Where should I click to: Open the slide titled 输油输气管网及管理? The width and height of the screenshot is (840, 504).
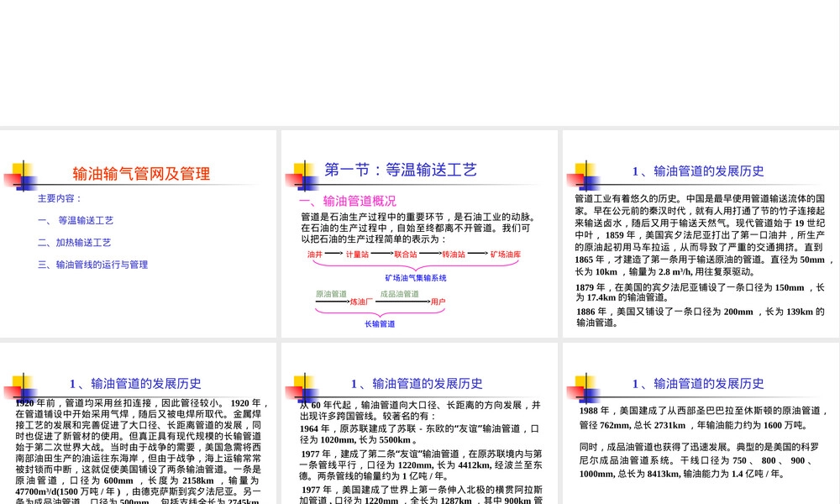point(138,234)
